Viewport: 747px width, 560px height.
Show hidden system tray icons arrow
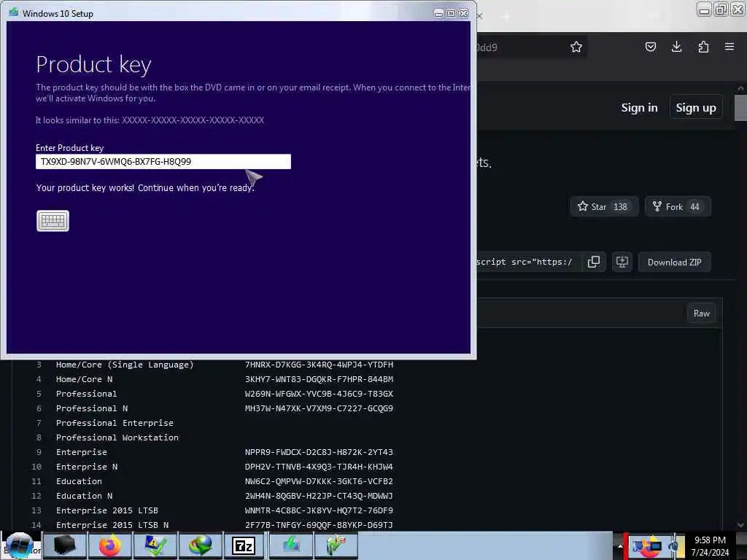[x=620, y=547]
